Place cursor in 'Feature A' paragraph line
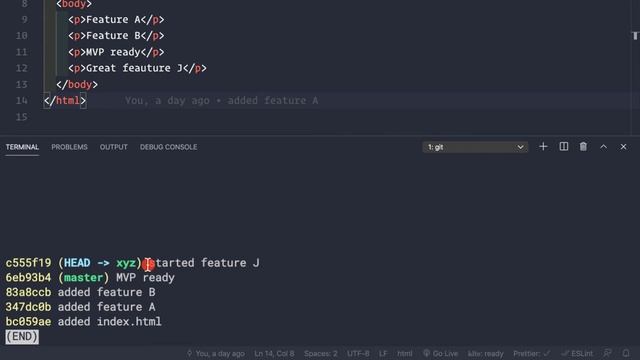This screenshot has height=360, width=640. tap(116, 20)
